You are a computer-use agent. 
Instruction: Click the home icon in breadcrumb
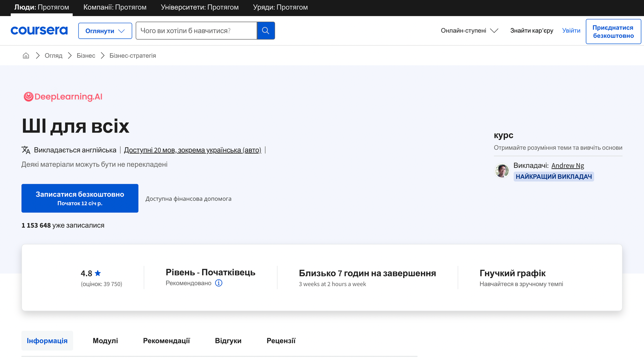tap(26, 55)
